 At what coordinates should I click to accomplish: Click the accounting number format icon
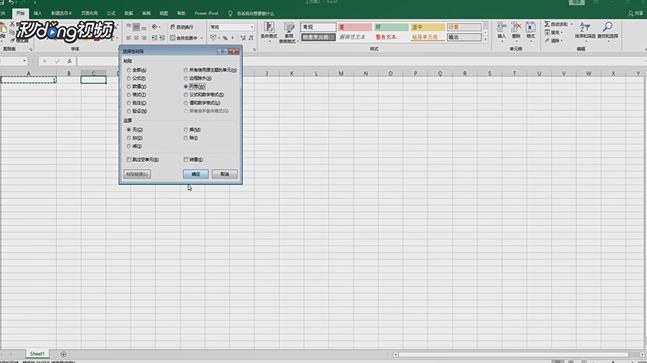[213, 38]
